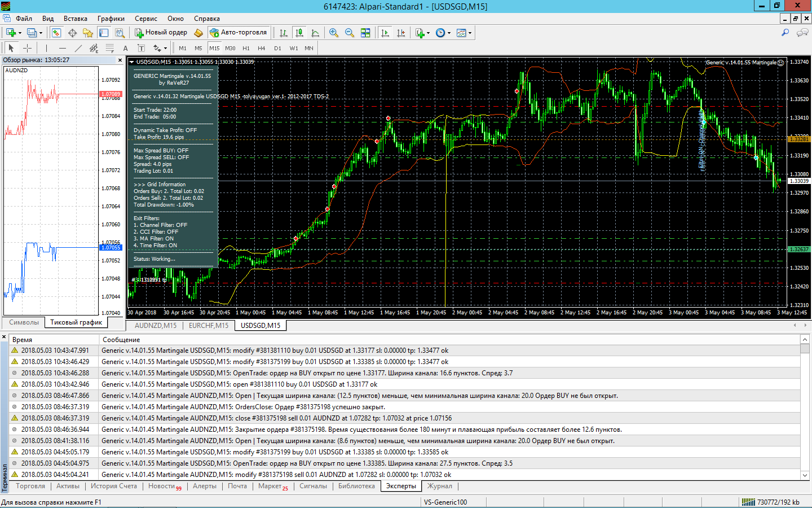Viewport: 812px width, 508px height.
Task: Expand the indicators list dropdown arrow
Action: [x=429, y=33]
